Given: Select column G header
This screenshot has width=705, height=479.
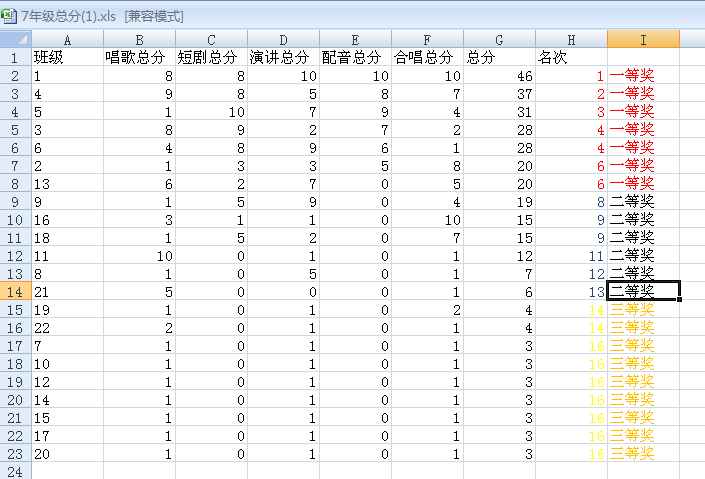Looking at the screenshot, I should pyautogui.click(x=499, y=39).
